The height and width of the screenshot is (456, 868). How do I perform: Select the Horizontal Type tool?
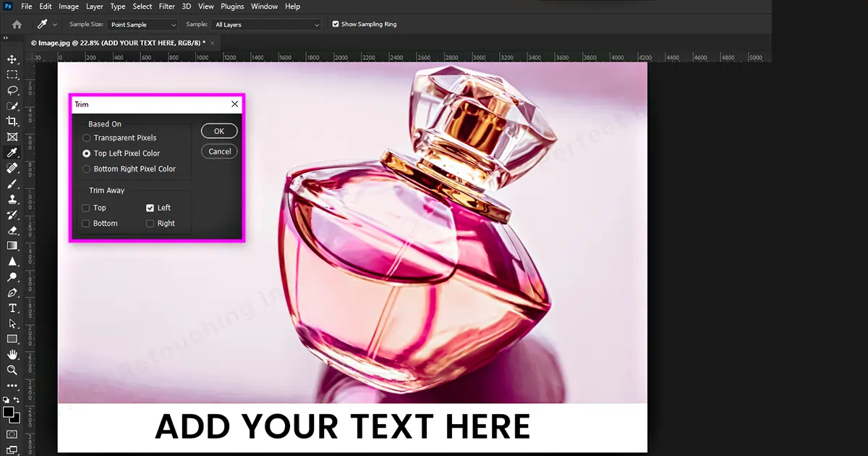pos(12,308)
